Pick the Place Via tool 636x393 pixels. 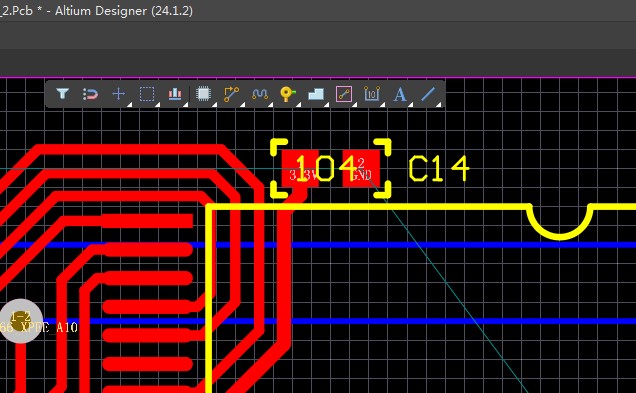point(288,94)
